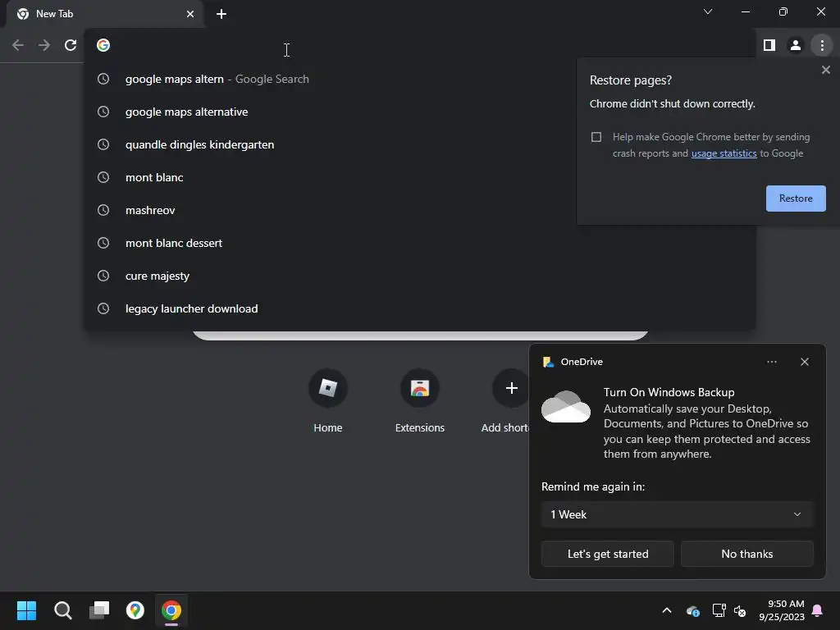The height and width of the screenshot is (630, 840).
Task: Select mont blanc dessert suggestion
Action: [x=420, y=243]
